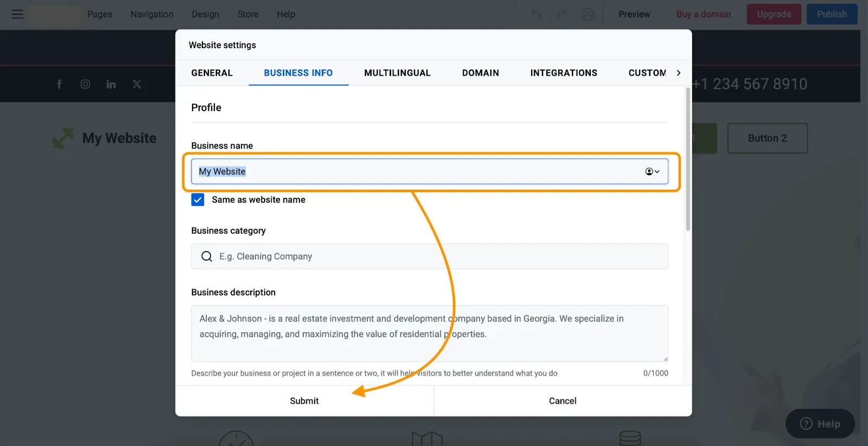Click the Business category search field
Image resolution: width=868 pixels, height=446 pixels.
[x=430, y=256]
